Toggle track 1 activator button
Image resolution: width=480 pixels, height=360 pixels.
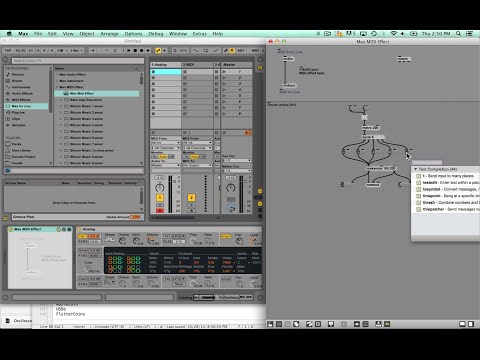pos(160,198)
